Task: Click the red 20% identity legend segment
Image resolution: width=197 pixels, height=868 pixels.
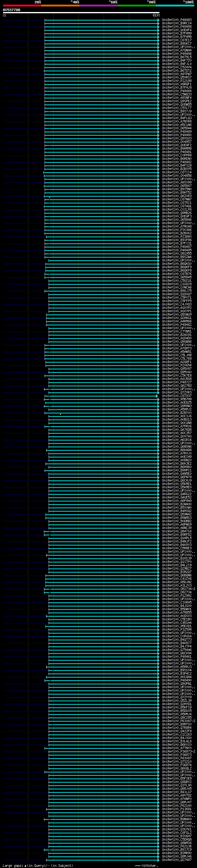Action: click(x=22, y=6)
